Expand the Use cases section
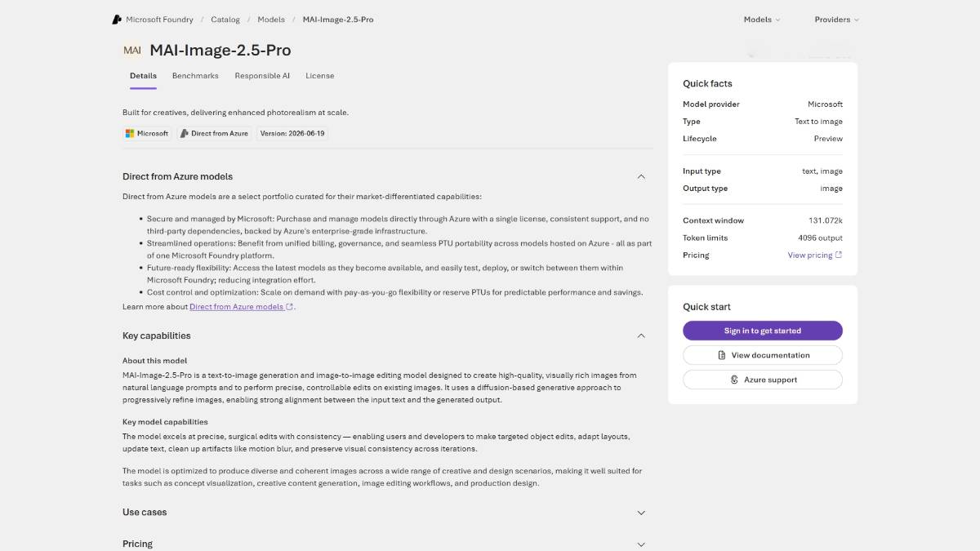 click(641, 513)
